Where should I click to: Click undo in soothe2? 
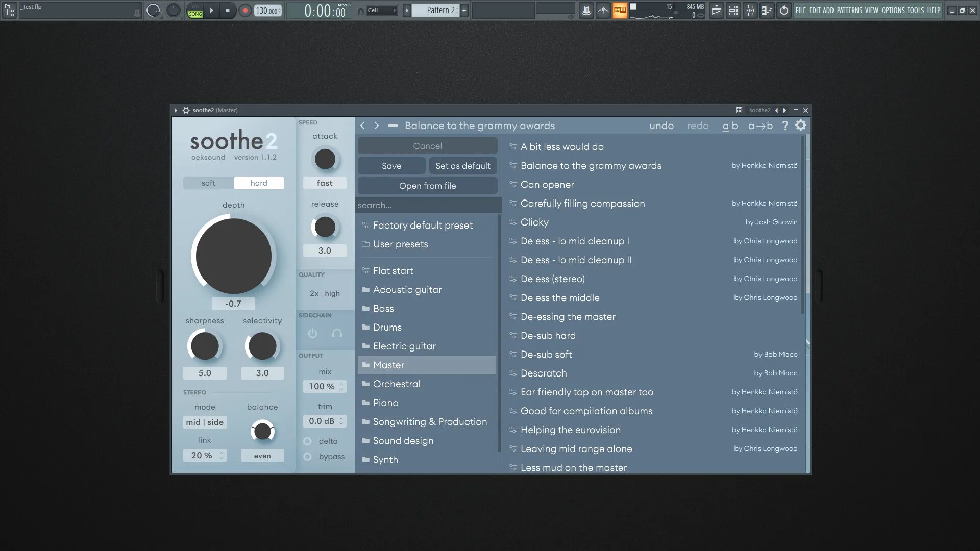pyautogui.click(x=661, y=126)
